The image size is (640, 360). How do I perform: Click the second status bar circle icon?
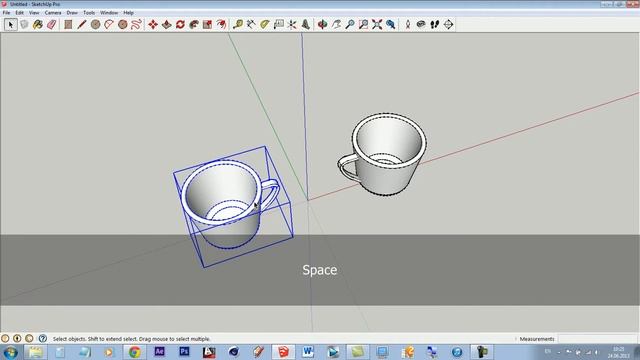tap(17, 338)
